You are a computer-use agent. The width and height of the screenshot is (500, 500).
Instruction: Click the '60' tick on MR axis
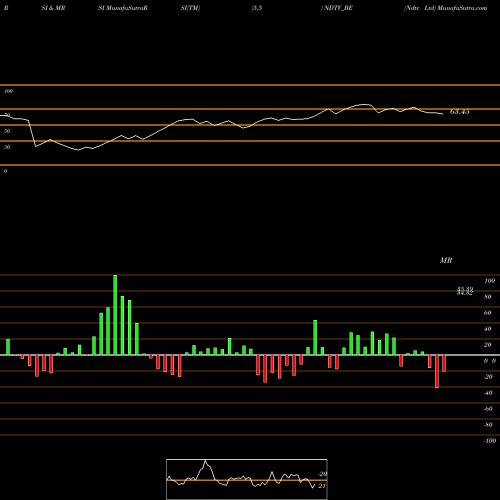pyautogui.click(x=488, y=313)
